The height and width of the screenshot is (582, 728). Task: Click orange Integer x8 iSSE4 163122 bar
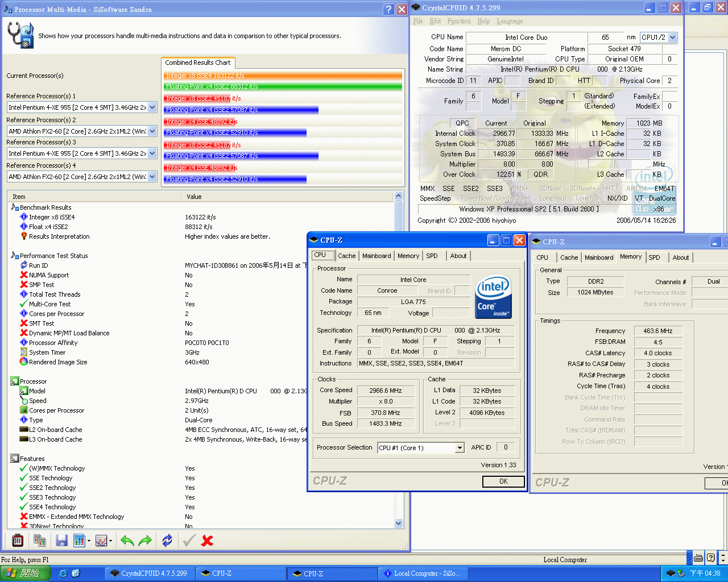tap(283, 76)
